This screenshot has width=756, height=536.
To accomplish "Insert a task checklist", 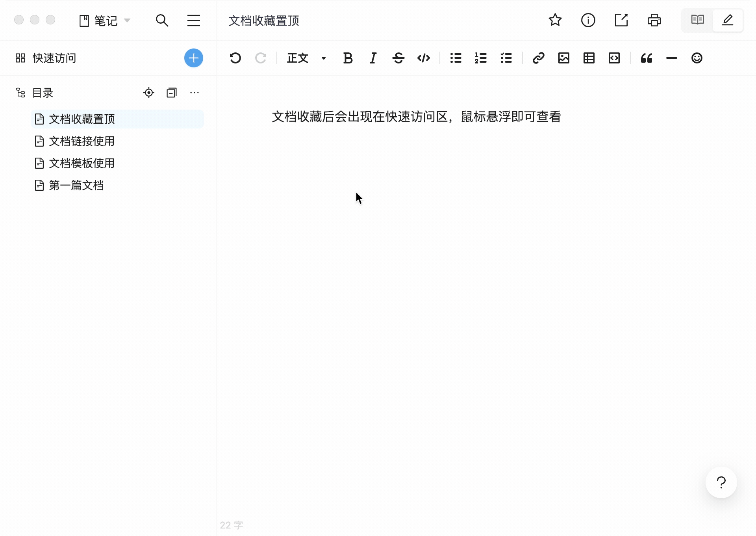I will click(x=506, y=58).
